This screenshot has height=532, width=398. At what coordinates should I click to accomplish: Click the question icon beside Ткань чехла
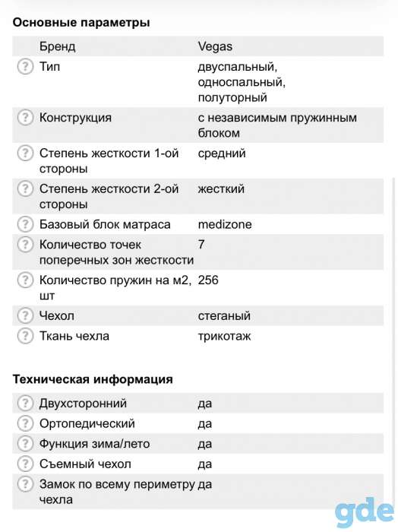[x=25, y=336]
